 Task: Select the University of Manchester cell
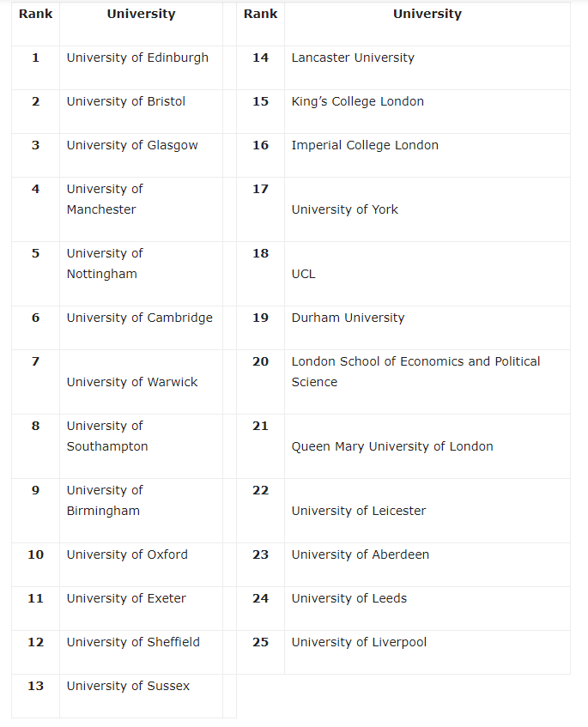pyautogui.click(x=105, y=199)
